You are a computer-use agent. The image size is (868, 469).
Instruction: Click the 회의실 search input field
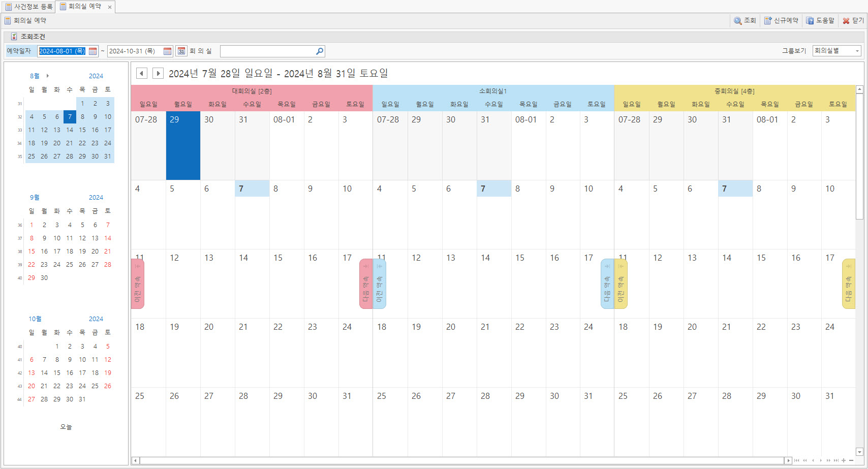point(267,51)
